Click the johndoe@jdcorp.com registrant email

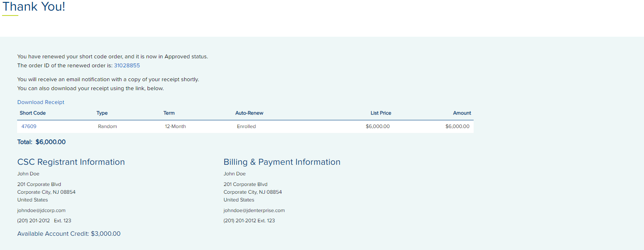tap(41, 210)
